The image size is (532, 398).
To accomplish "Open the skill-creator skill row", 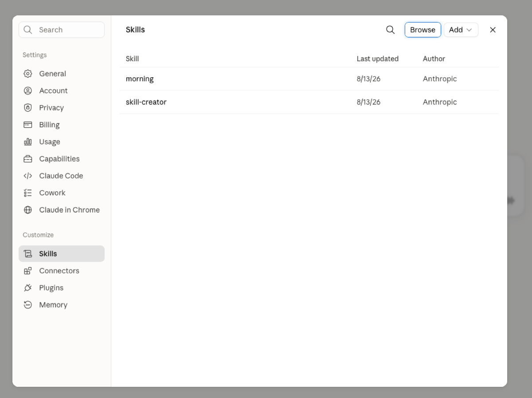I will [x=309, y=102].
